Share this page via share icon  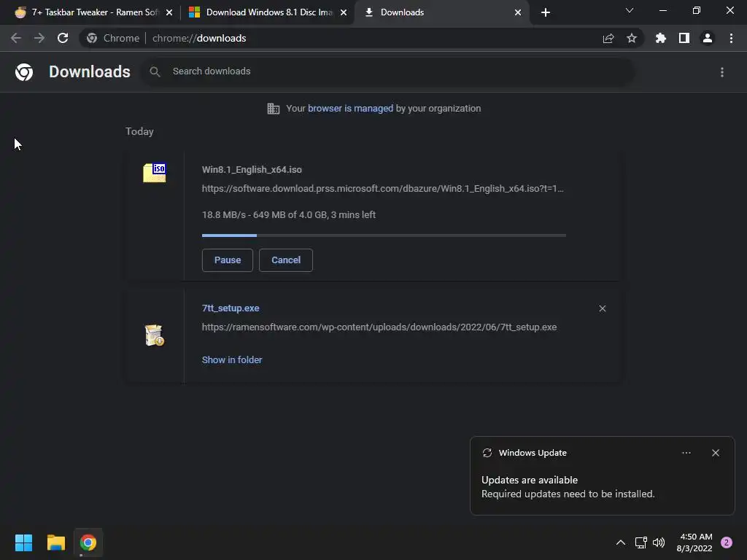[608, 38]
